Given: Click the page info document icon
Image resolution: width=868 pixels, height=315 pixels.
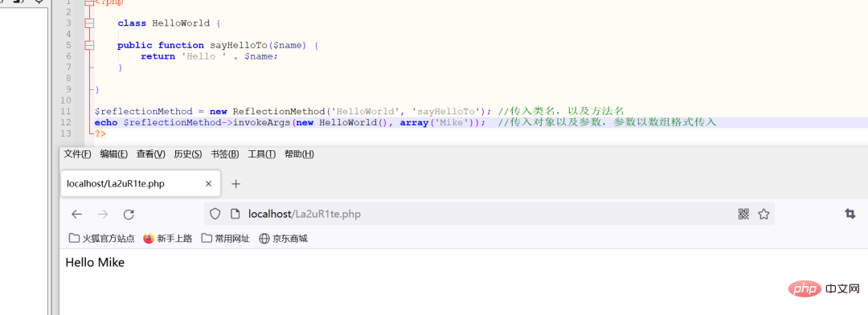Looking at the screenshot, I should [235, 214].
